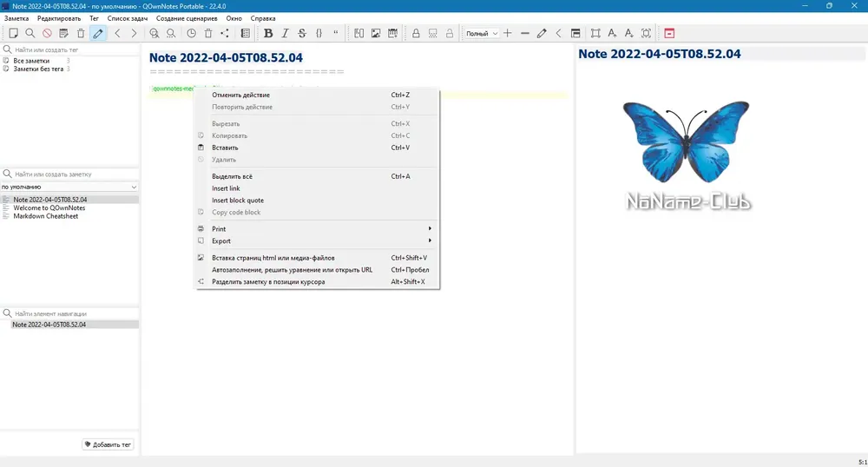Toggle the padlock encrypt note icon
This screenshot has height=467, width=868.
(x=416, y=33)
